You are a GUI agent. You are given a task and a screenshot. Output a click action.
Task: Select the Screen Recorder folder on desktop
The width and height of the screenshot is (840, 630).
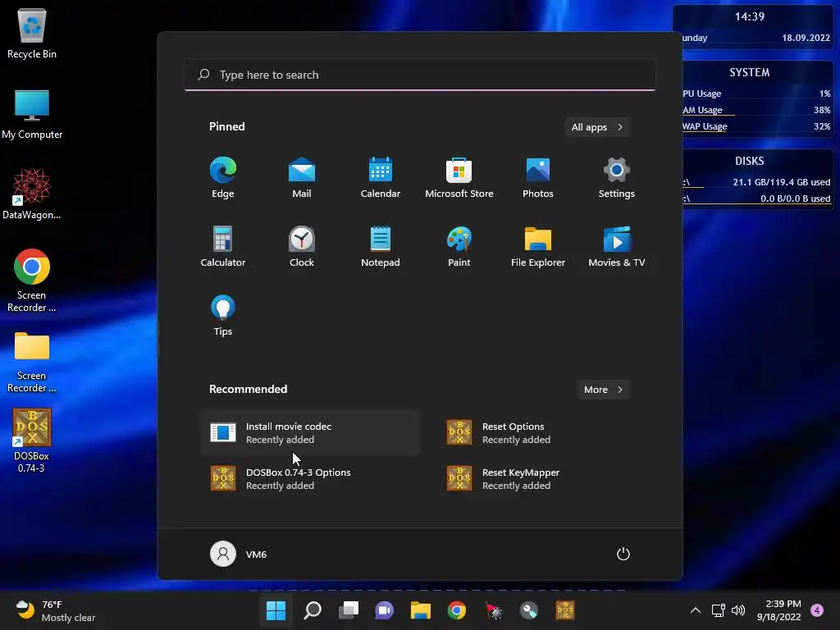(x=32, y=362)
